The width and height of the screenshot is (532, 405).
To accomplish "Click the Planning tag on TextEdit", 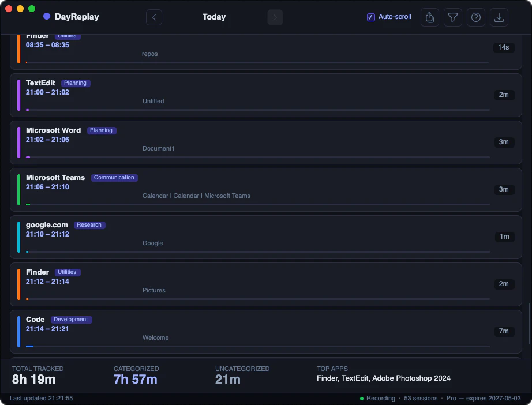I will point(76,82).
